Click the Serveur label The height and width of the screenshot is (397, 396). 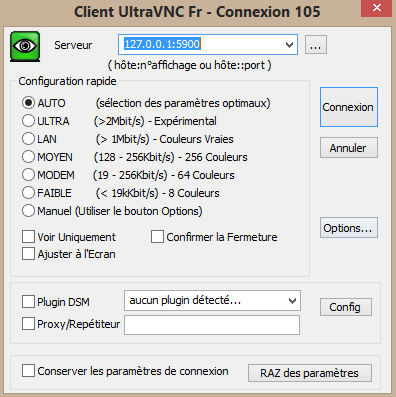73,45
